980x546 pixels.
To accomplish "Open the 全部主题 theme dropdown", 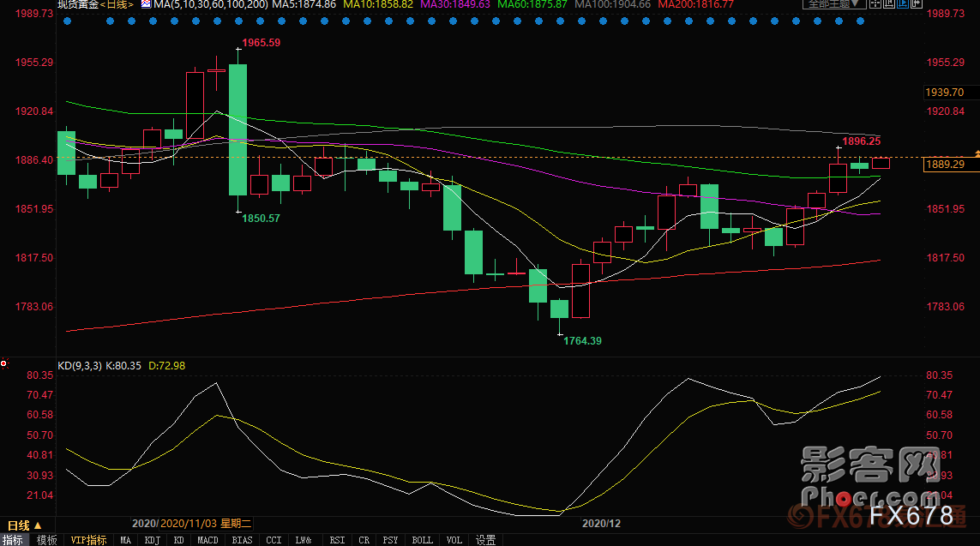I will pos(834,3).
